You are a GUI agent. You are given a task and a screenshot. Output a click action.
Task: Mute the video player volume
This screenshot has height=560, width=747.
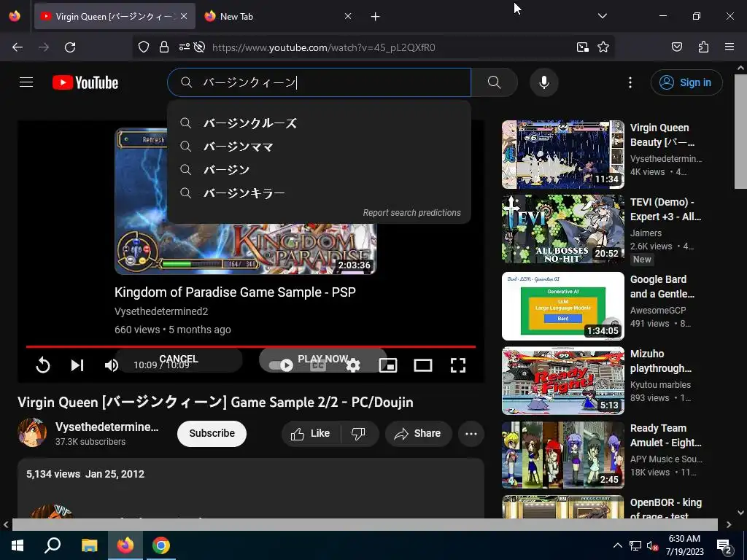111,365
